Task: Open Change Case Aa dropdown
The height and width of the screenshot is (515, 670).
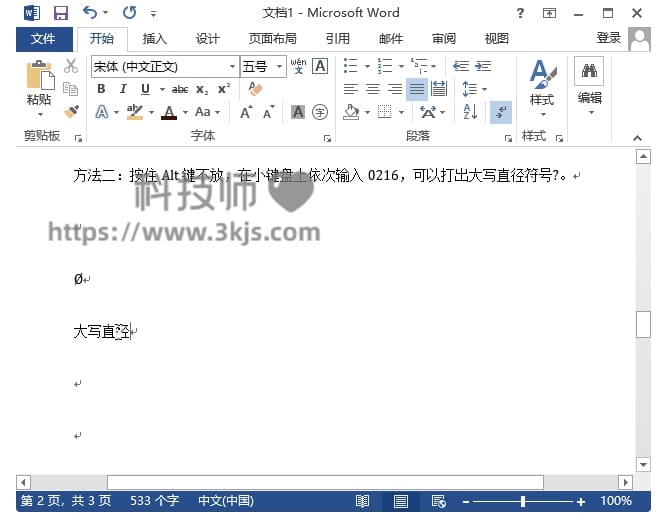Action: tap(207, 112)
